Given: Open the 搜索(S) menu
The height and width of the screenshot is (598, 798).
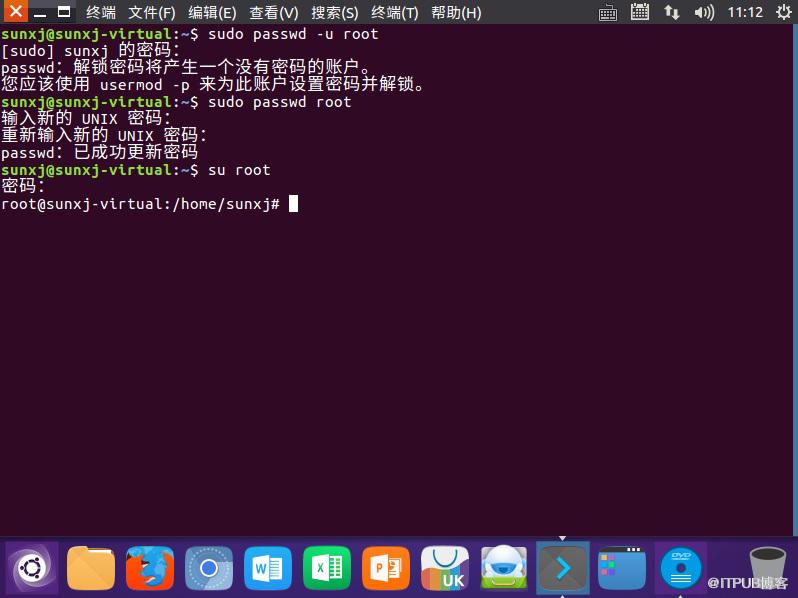Looking at the screenshot, I should coord(335,12).
